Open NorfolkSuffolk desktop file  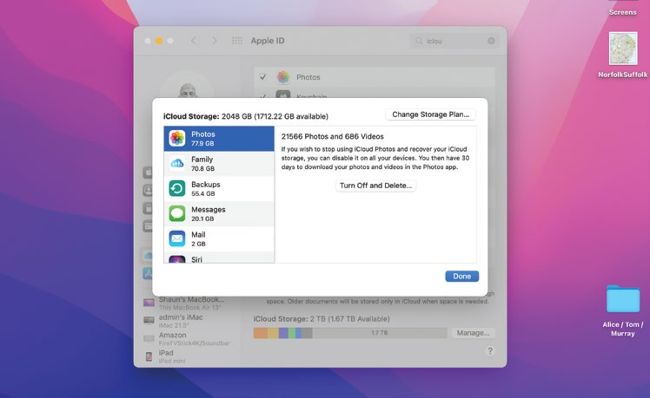click(622, 55)
